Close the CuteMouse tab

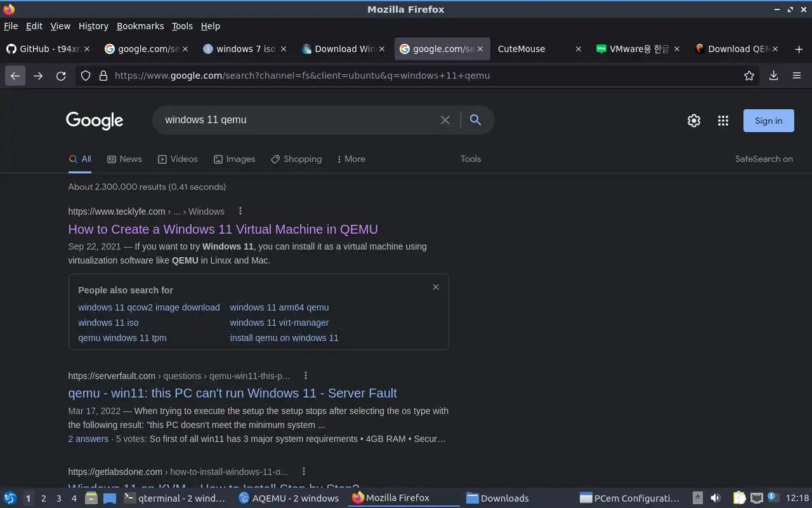(578, 49)
